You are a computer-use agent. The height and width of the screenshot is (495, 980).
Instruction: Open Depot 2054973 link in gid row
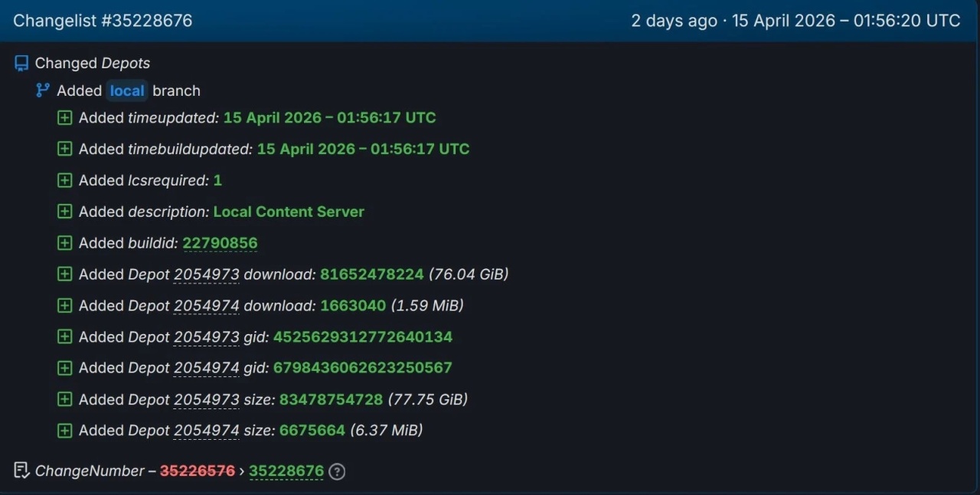point(207,337)
